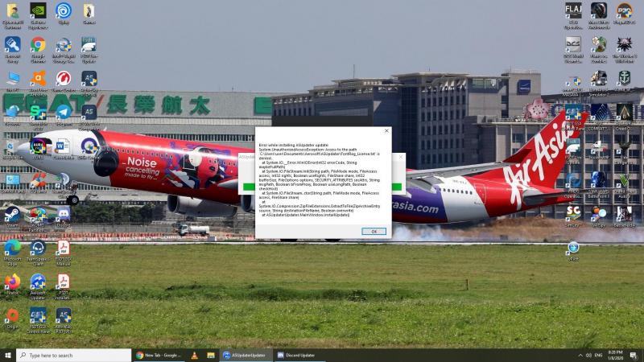
Task: Open The Witcher 3 Wild Hunt icon
Action: pyautogui.click(x=625, y=50)
